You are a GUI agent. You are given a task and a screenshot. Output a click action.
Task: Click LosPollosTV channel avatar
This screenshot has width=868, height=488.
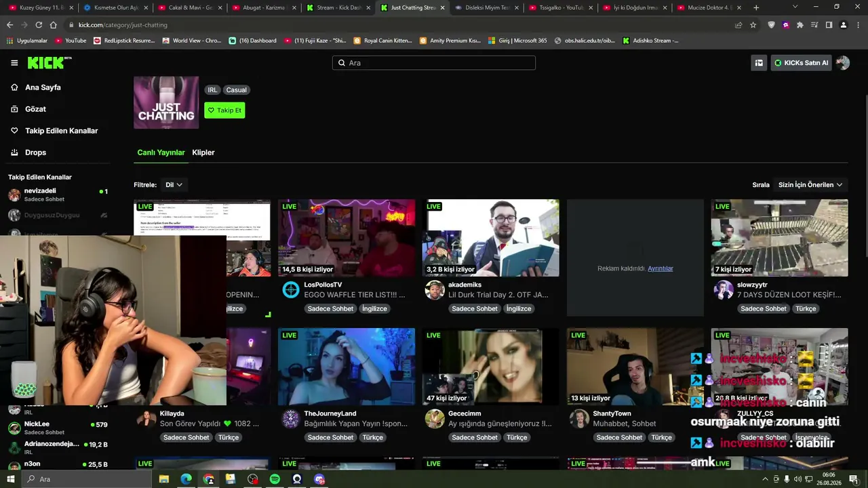pyautogui.click(x=291, y=290)
